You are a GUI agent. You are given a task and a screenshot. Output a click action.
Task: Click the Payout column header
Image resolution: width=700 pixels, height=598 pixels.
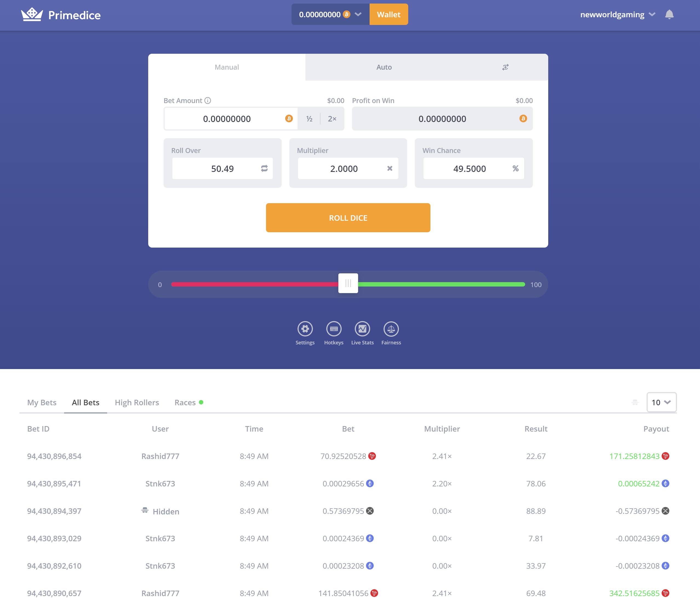coord(656,429)
